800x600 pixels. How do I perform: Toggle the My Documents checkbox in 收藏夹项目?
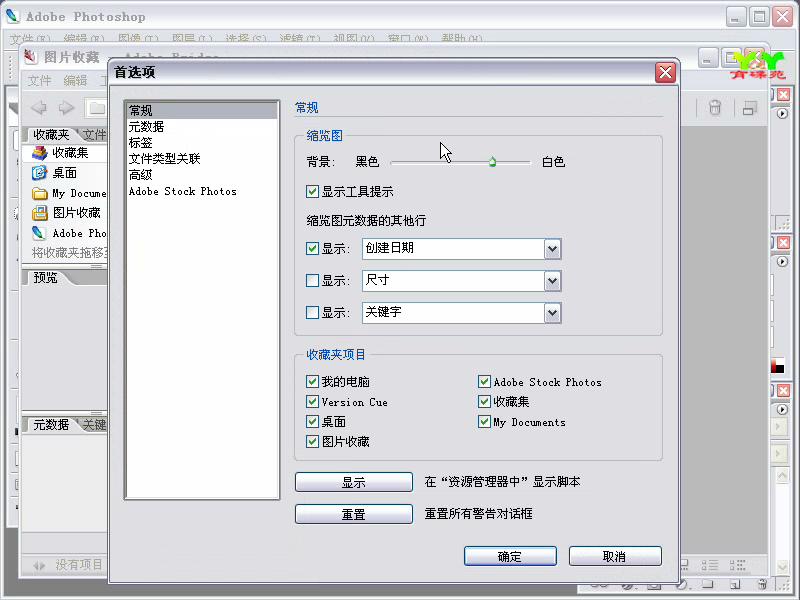(x=484, y=421)
